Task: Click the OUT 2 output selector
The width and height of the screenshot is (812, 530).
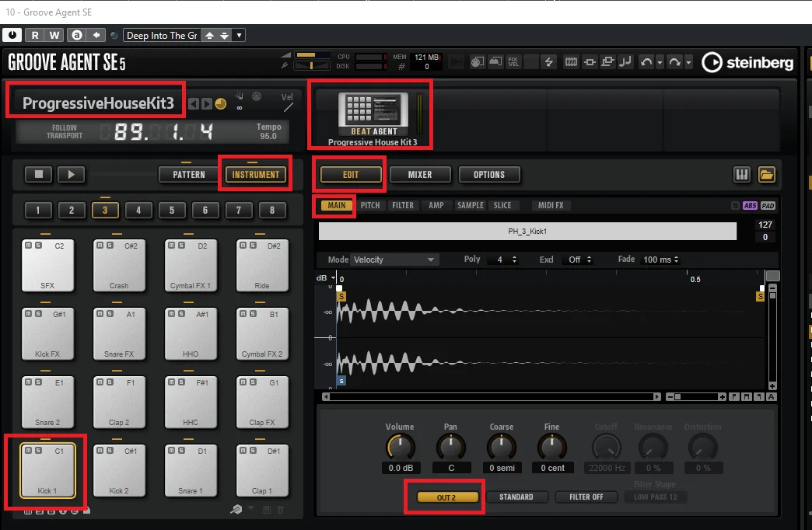Action: point(446,497)
